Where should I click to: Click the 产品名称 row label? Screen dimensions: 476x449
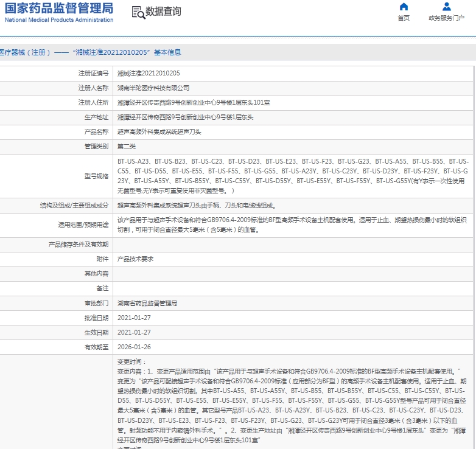click(x=96, y=132)
